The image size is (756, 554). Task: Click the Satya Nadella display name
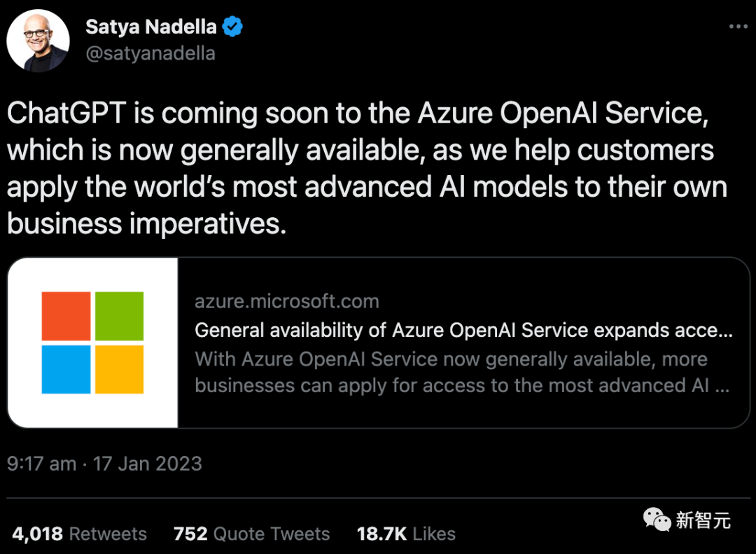(x=150, y=27)
